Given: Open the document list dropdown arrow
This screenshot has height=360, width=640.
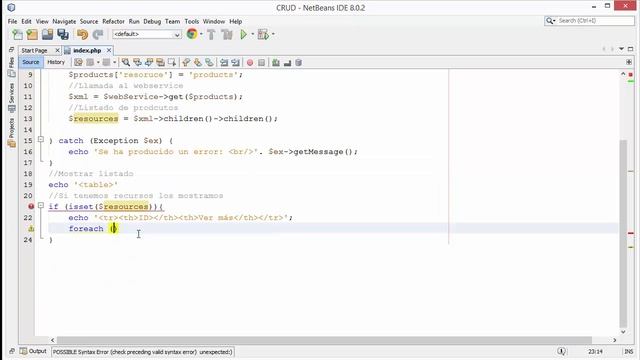Looking at the screenshot, I should 621,49.
